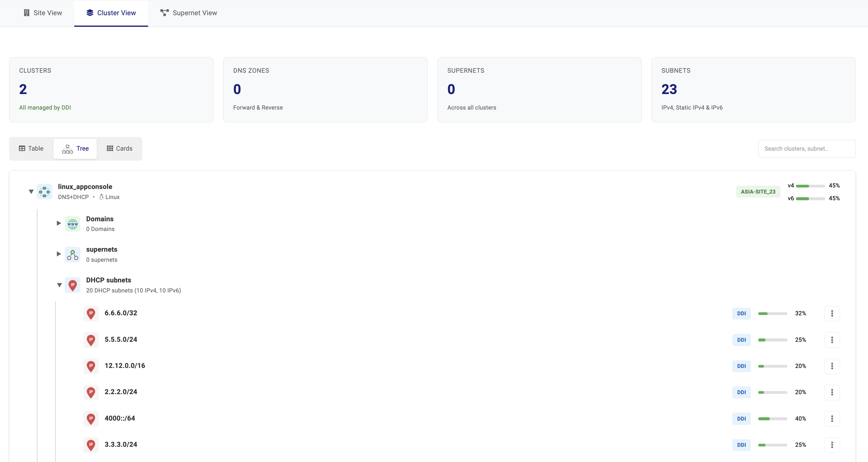Open the Site View tab
The width and height of the screenshot is (868, 462).
(43, 12)
